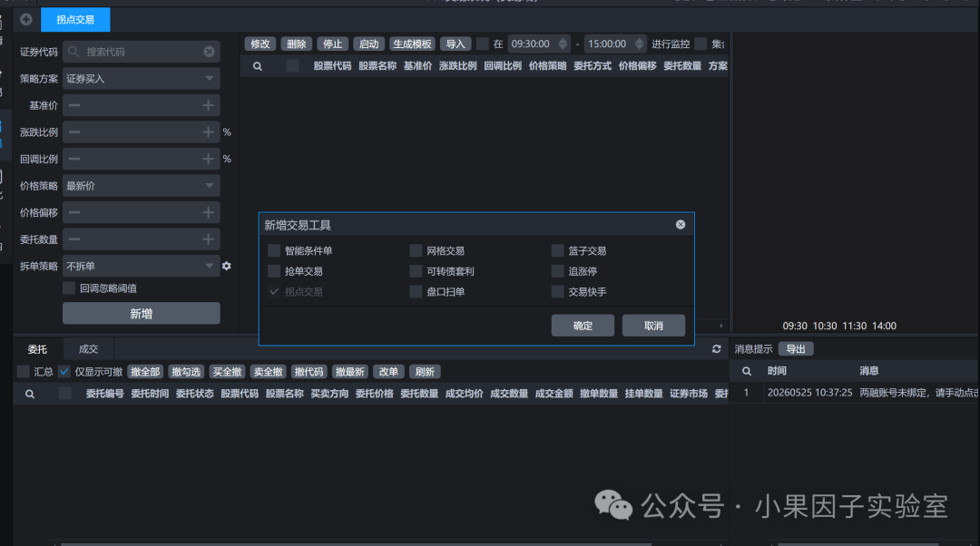Decrease 价格偏移 with minus icon

tap(74, 213)
